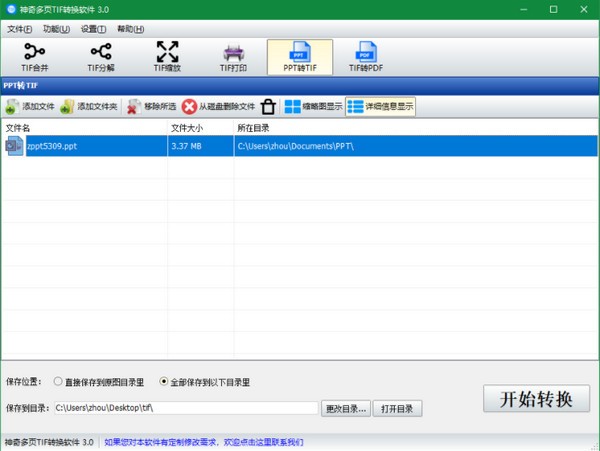Remove selected items with 移除所选

click(x=152, y=107)
